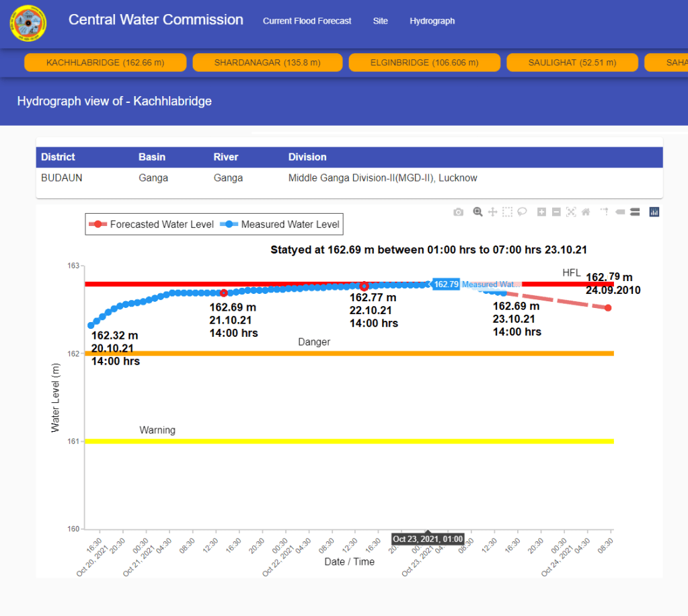Reset axes with the home icon
The height and width of the screenshot is (616, 688).
(586, 212)
